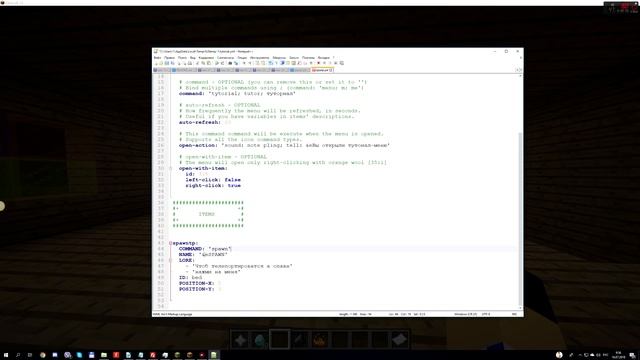Viewport: 640px width, 360px height.
Task: Open the Синтаксисы menu
Action: tap(225, 58)
